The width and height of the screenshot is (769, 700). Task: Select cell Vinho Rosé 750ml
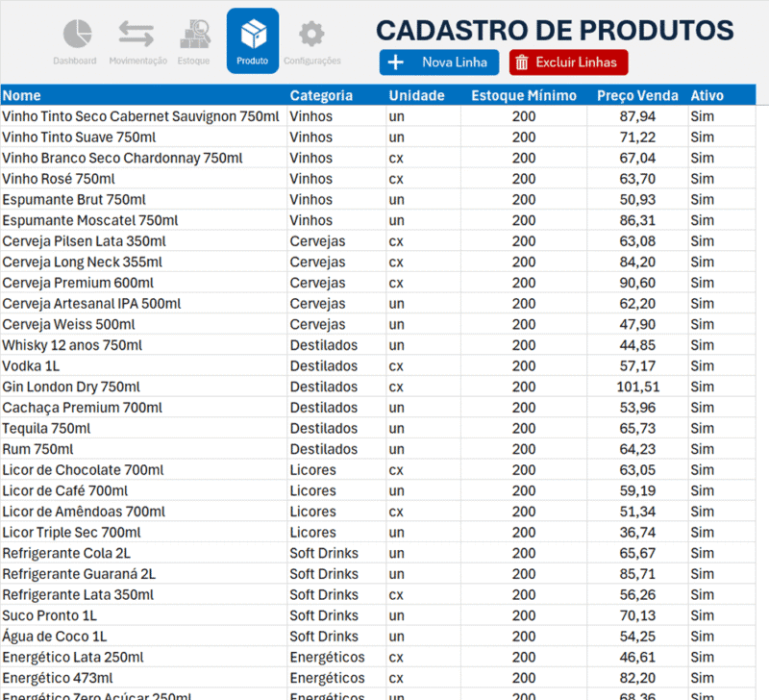tap(143, 179)
